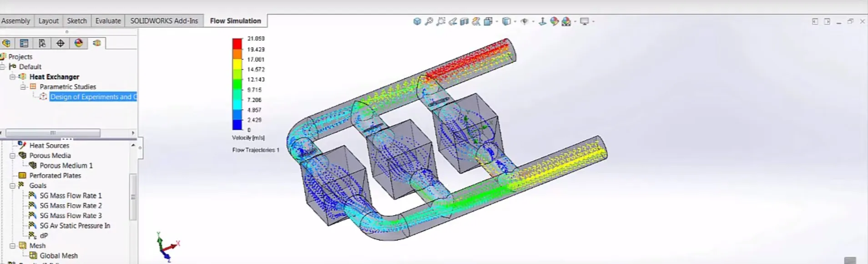
Task: Select the Projects root node
Action: pyautogui.click(x=20, y=57)
